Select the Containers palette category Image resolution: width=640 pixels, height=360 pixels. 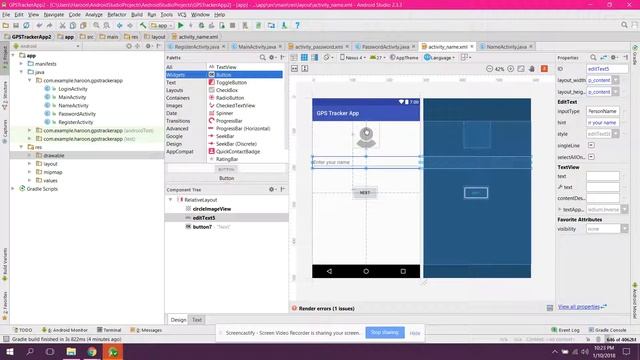pos(178,98)
